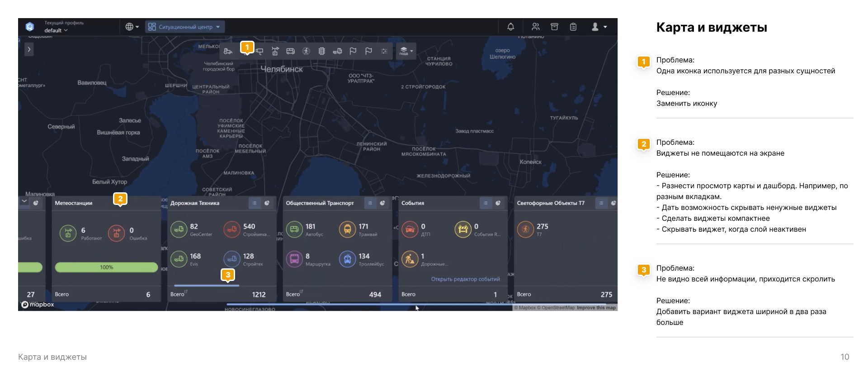
Task: Select the Дорожные roadworks icon
Action: tap(410, 259)
